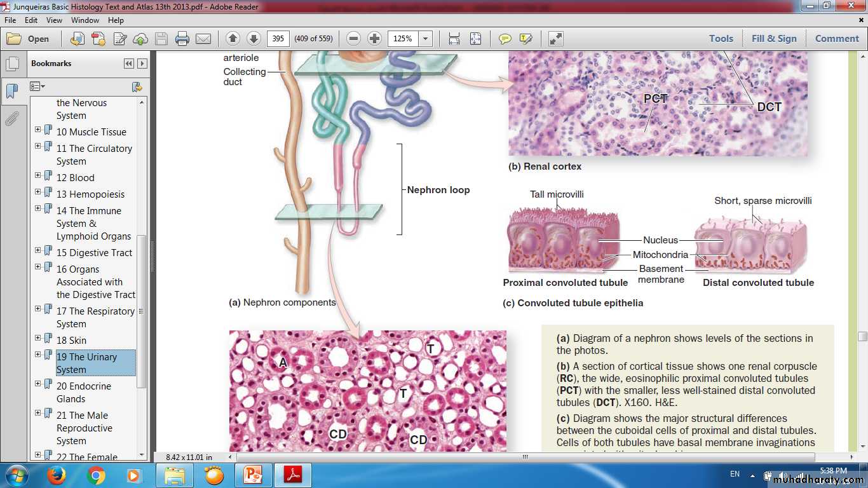The height and width of the screenshot is (488, 868).
Task: Open the zoom percentage dropdown
Action: (x=426, y=39)
